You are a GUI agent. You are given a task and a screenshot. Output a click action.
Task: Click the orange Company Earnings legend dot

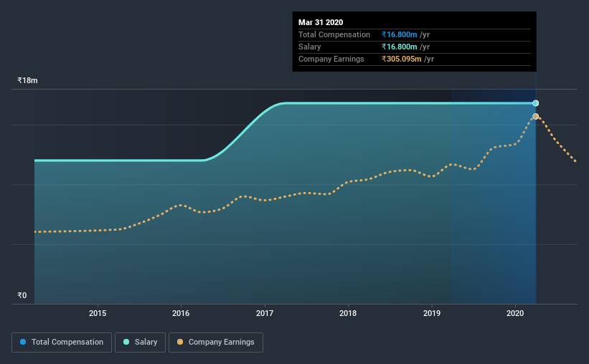click(x=180, y=342)
